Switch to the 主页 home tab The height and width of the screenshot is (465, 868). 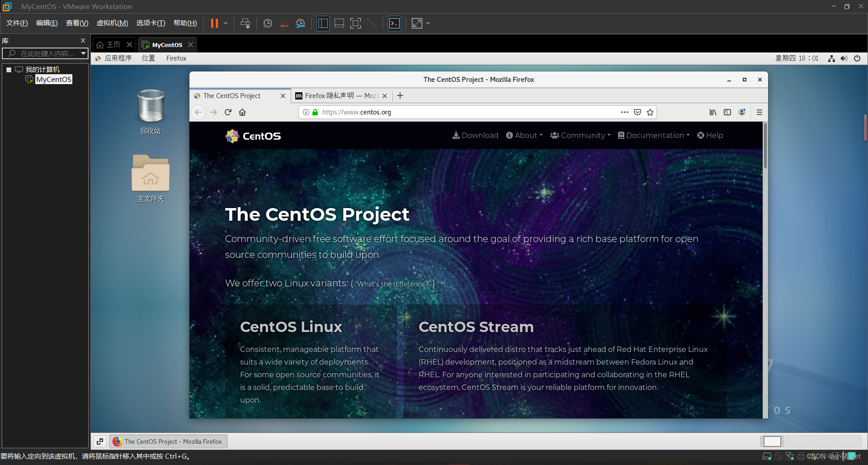[x=109, y=45]
